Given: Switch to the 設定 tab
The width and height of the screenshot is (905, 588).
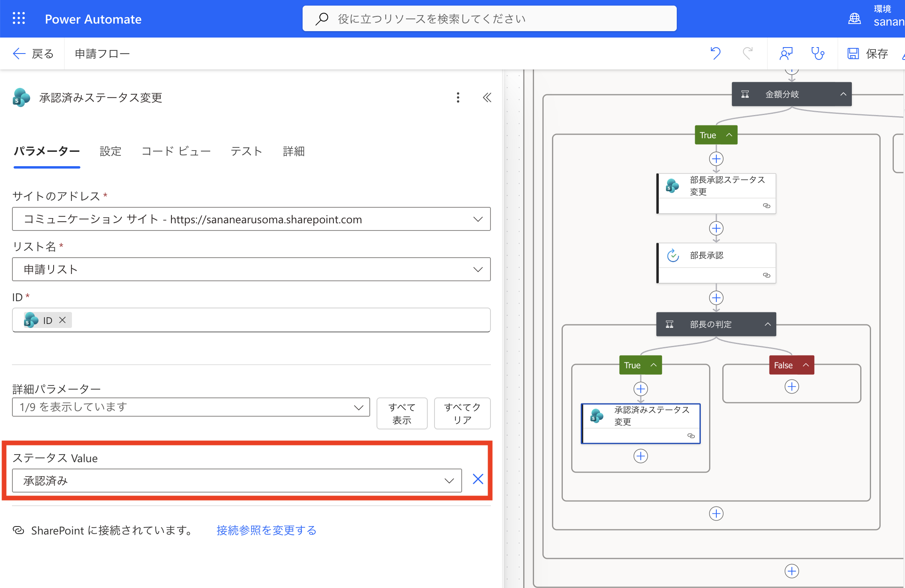Looking at the screenshot, I should pyautogui.click(x=110, y=151).
